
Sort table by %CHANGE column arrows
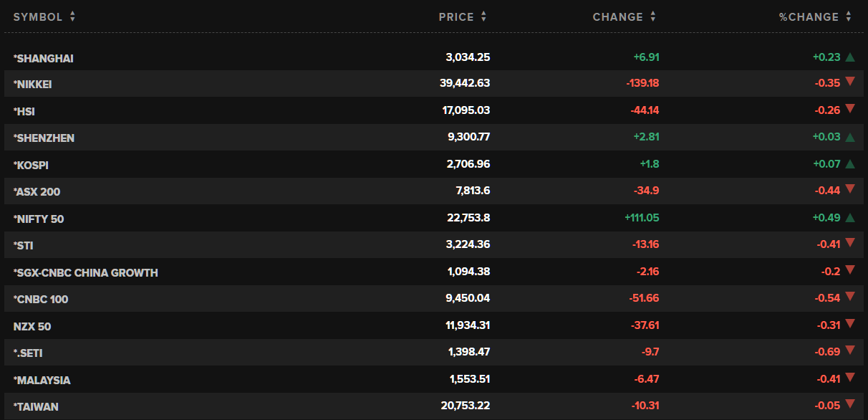click(x=848, y=16)
